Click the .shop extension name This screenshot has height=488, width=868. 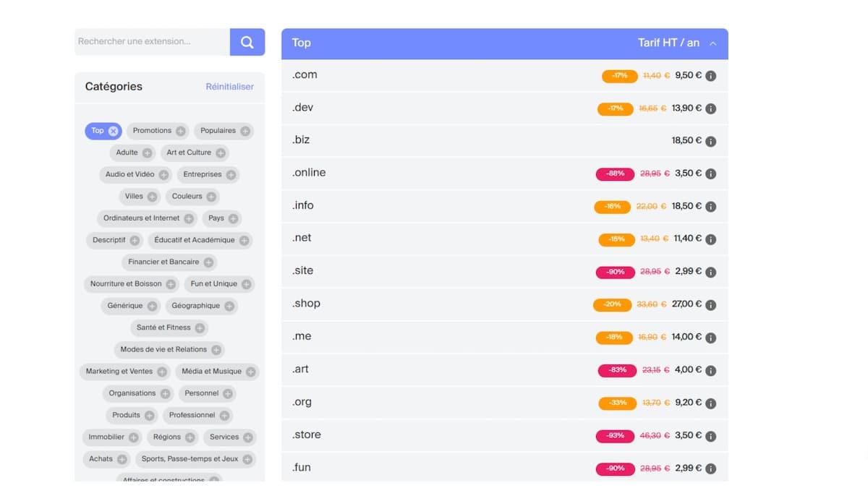tap(306, 303)
